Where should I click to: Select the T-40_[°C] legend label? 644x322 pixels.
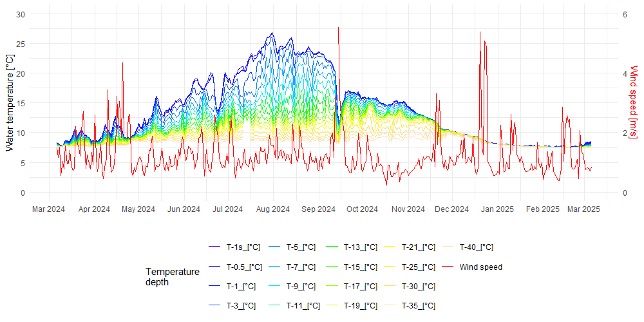pyautogui.click(x=477, y=247)
